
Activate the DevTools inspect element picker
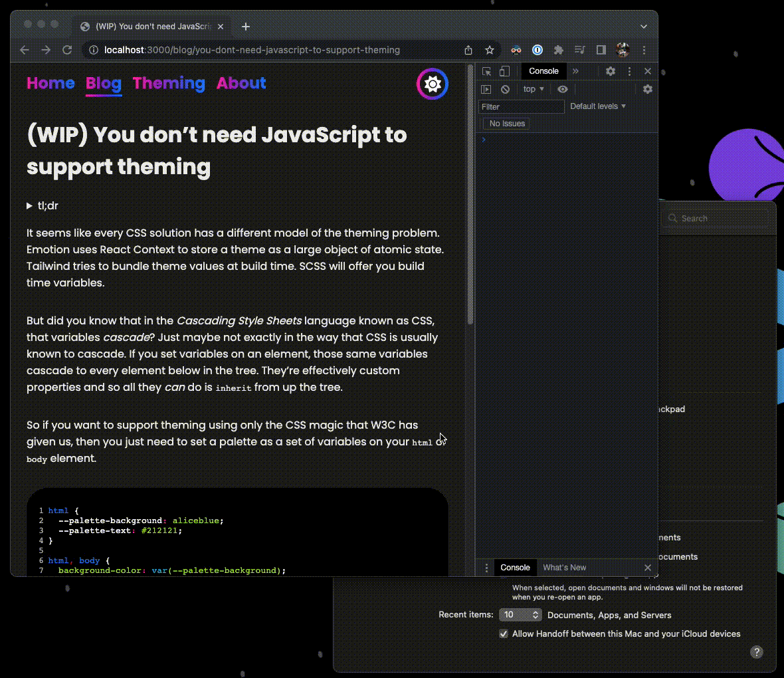coord(486,72)
